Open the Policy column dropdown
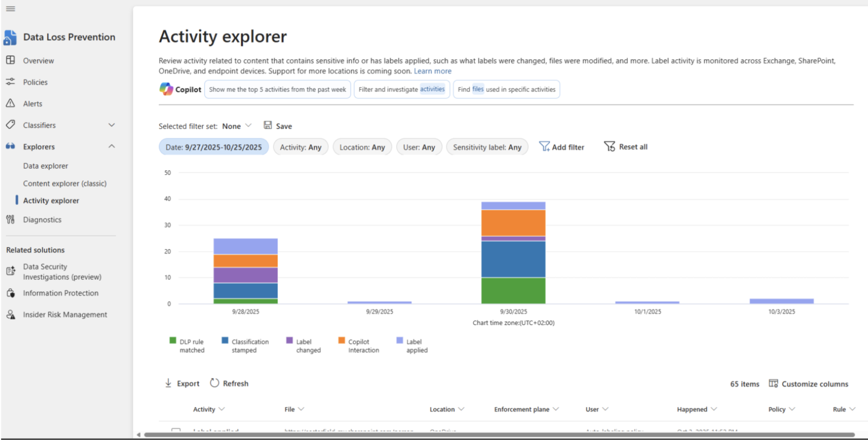 click(792, 409)
